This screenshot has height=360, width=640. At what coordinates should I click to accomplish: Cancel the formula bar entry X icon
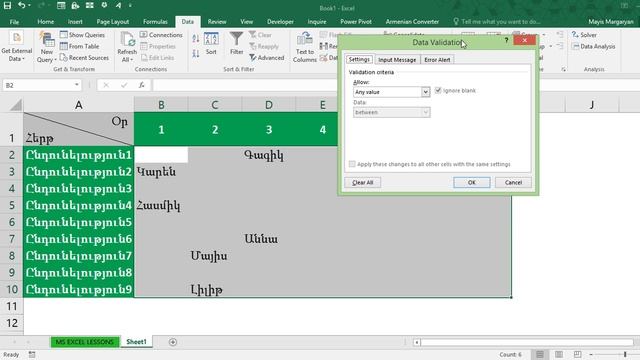(x=106, y=85)
